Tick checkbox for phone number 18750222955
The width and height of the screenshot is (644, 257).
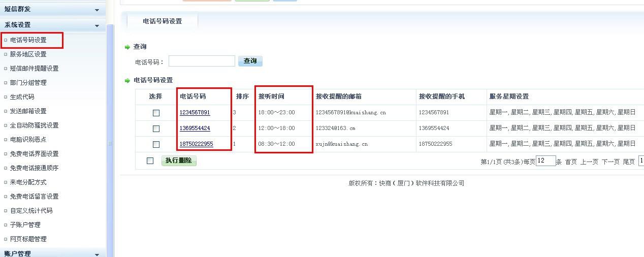pos(156,144)
